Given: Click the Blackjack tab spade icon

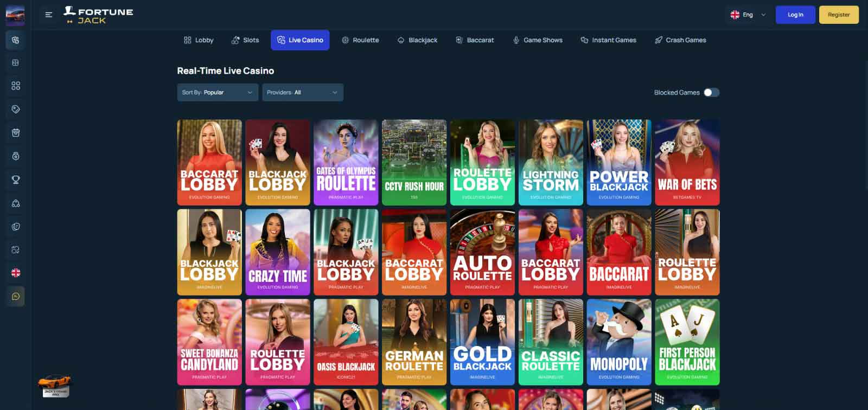Looking at the screenshot, I should point(401,40).
